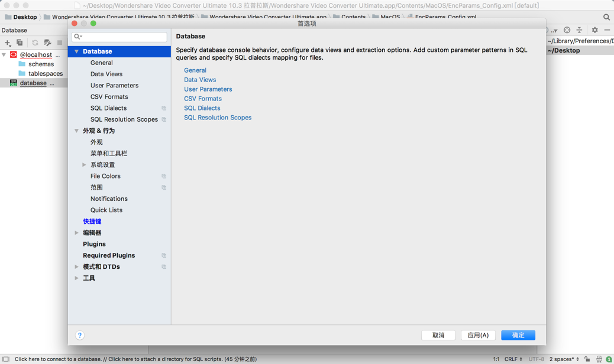This screenshot has width=614, height=364.
Task: Click the DB2 icon beside database entry
Action: pos(14,83)
